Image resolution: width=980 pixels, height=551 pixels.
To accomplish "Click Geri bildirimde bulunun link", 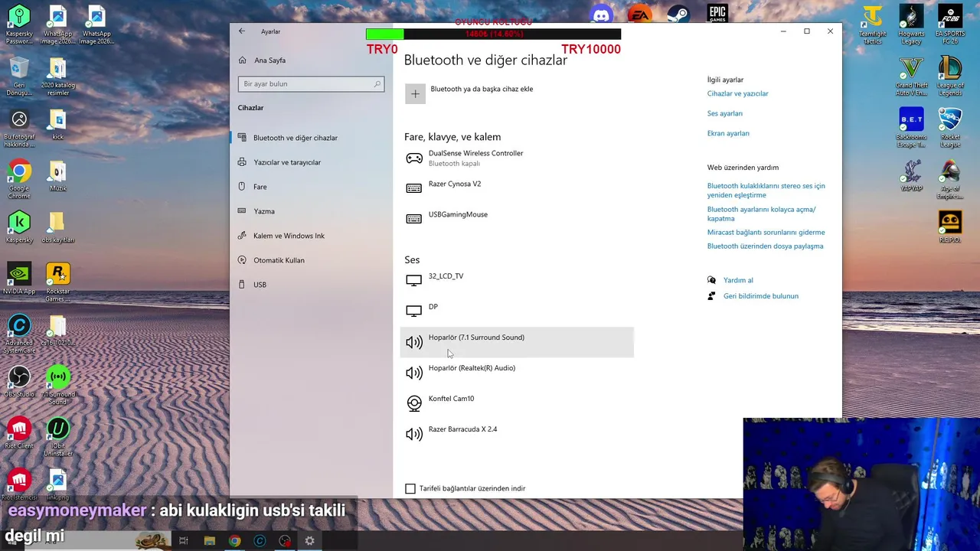I will click(760, 296).
